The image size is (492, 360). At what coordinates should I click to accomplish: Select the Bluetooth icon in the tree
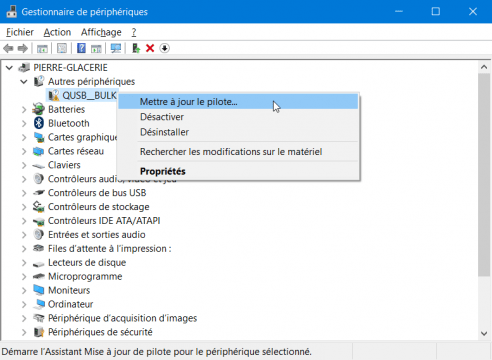point(39,123)
